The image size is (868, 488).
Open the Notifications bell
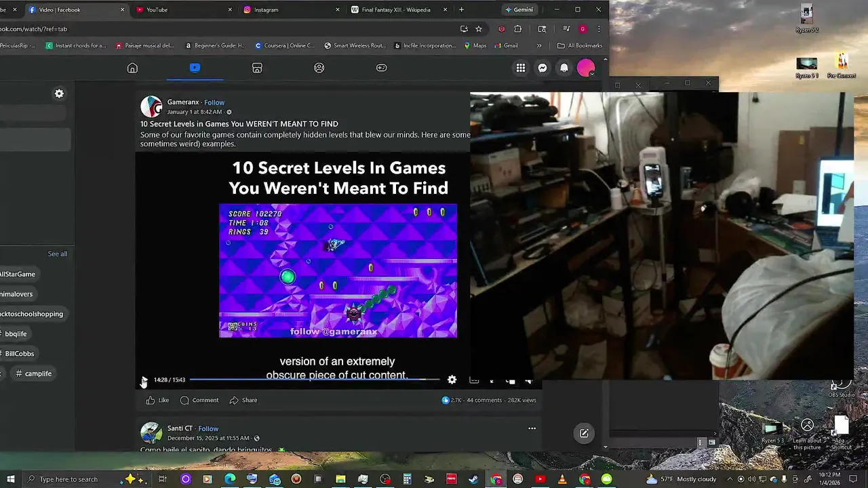(564, 68)
